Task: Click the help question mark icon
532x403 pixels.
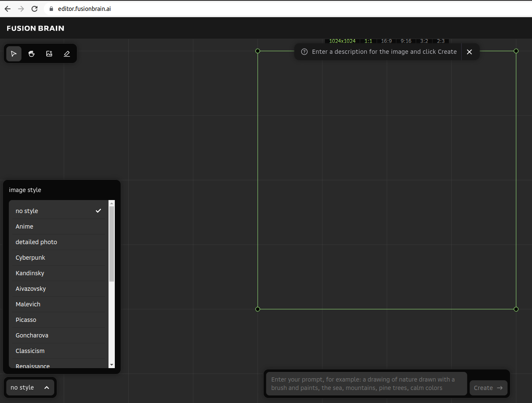Action: click(x=304, y=52)
